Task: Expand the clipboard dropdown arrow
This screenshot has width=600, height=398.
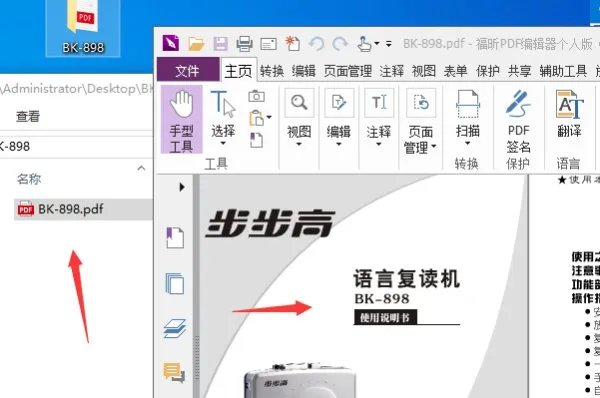Action: (269, 117)
